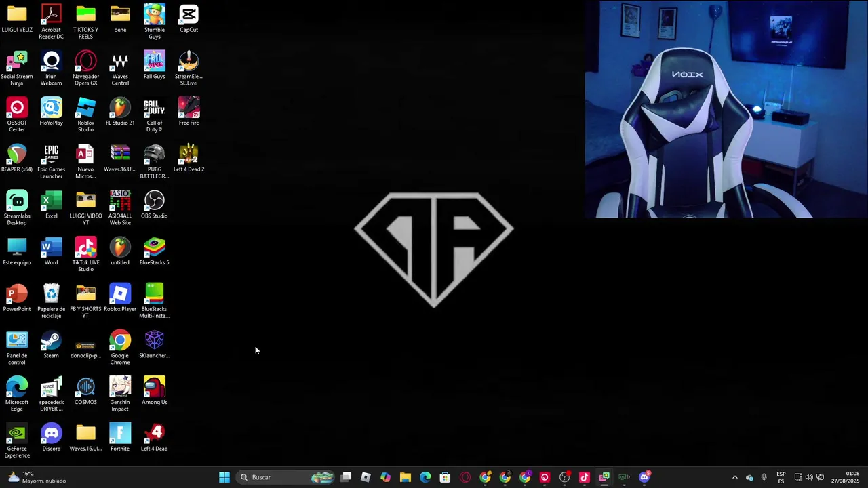The image size is (868, 488).
Task: Select OBS Studio on the desktop
Action: pyautogui.click(x=154, y=205)
